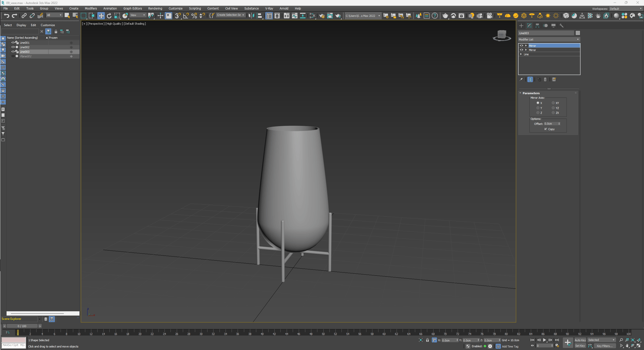Open the Create tab plus icon
Screen dimensions: 644x350
coord(521,26)
